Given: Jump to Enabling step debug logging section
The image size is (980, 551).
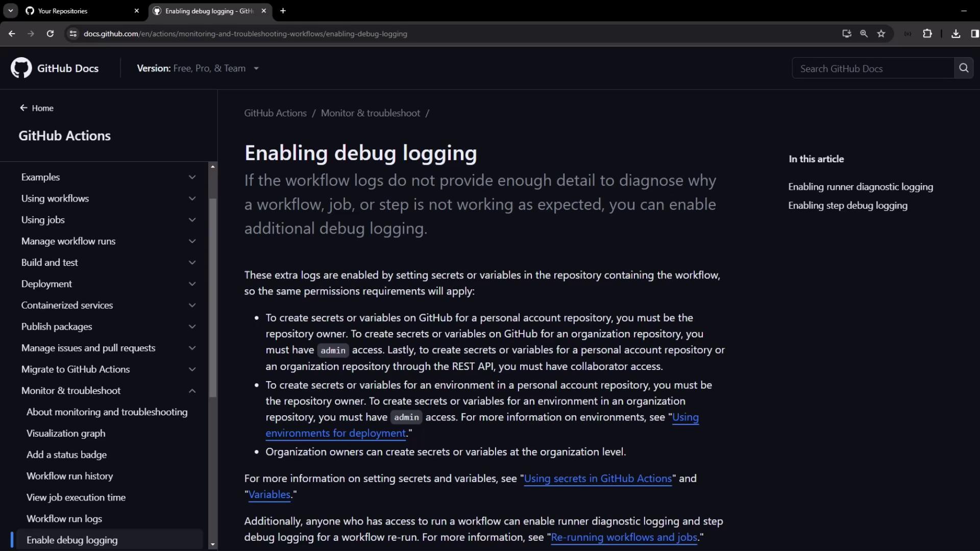Looking at the screenshot, I should 847,206.
